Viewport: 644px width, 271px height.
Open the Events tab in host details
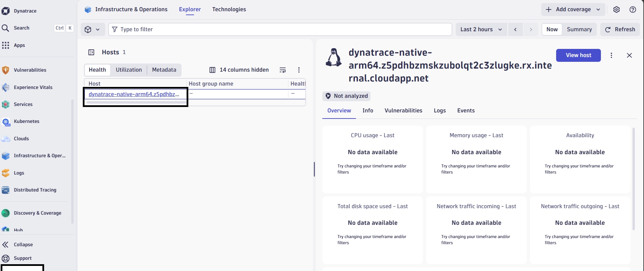click(x=466, y=111)
